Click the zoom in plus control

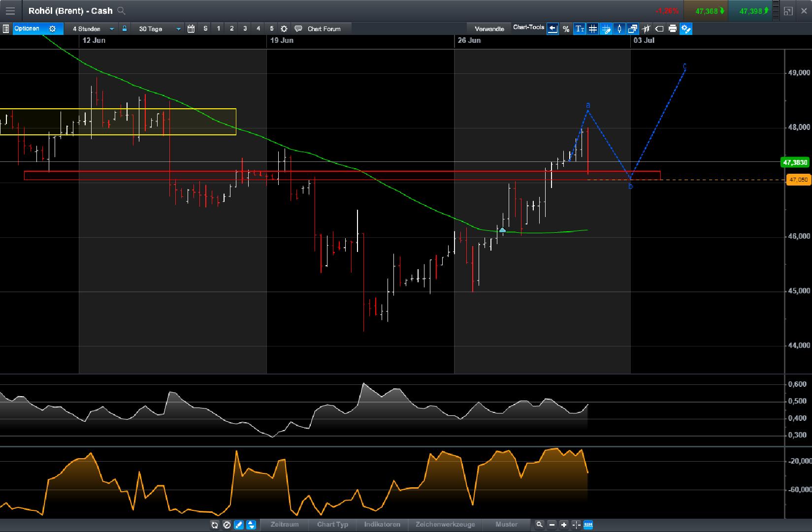click(564, 525)
